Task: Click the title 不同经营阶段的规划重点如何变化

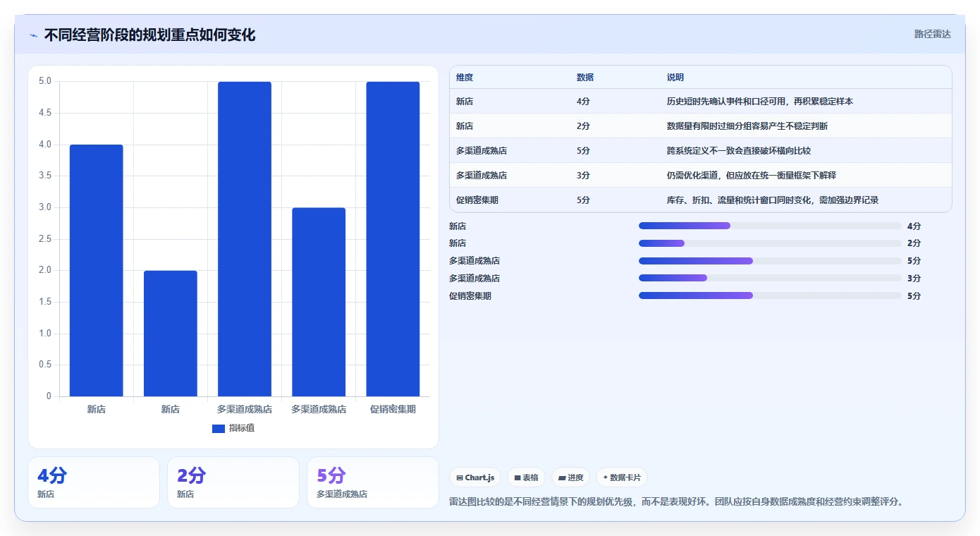Action: (x=149, y=35)
